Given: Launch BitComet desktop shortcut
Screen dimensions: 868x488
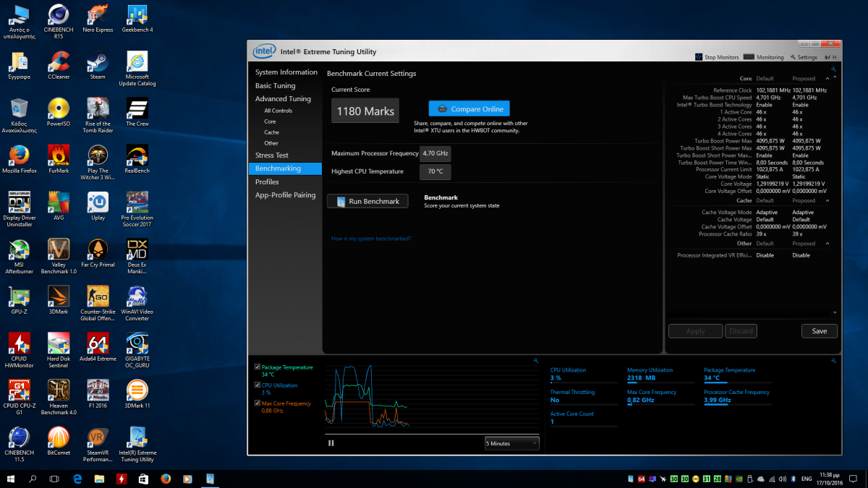Looking at the screenshot, I should click(59, 441).
